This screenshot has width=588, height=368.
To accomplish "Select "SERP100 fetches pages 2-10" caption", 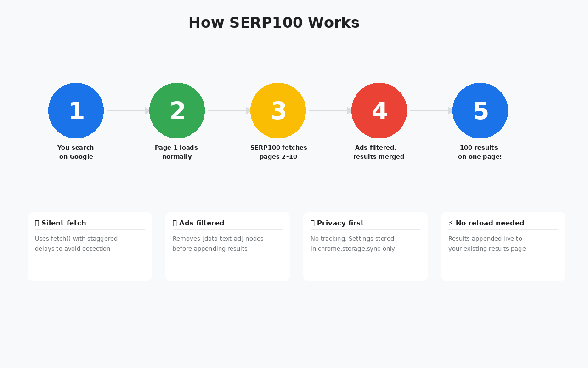I will click(x=278, y=152).
